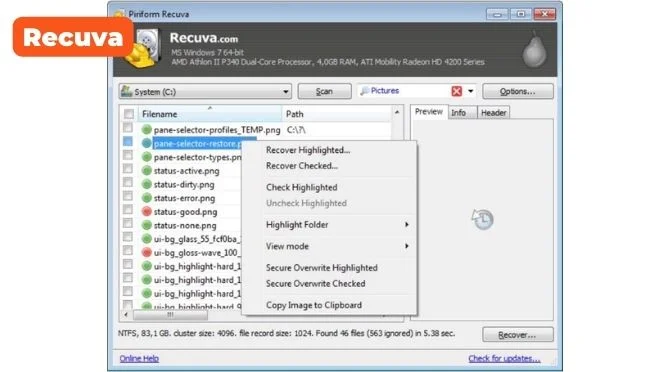Viewport: 670px width, 372px height.
Task: Open the System (C:) drive dropdown
Action: coord(285,92)
